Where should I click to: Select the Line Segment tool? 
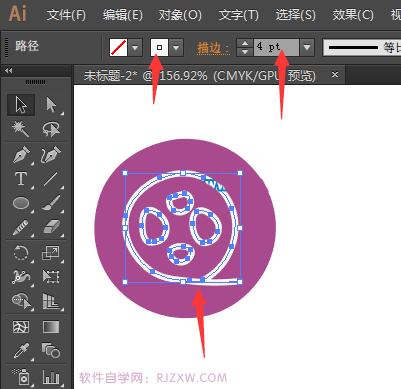click(51, 179)
